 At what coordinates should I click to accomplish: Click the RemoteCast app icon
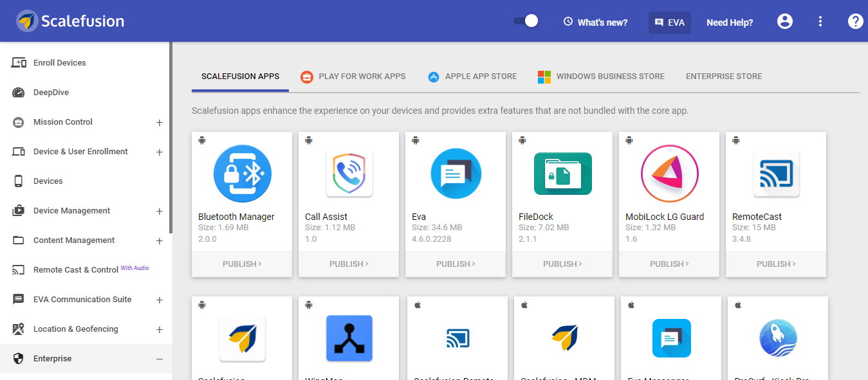(777, 174)
